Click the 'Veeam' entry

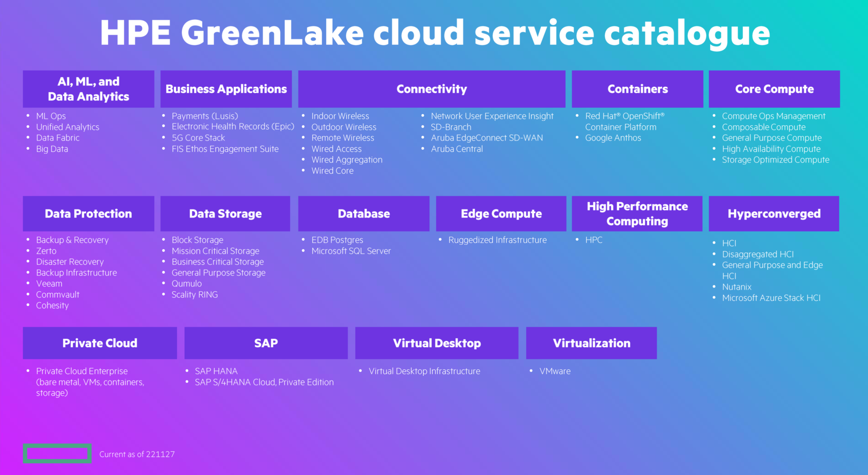pyautogui.click(x=49, y=284)
